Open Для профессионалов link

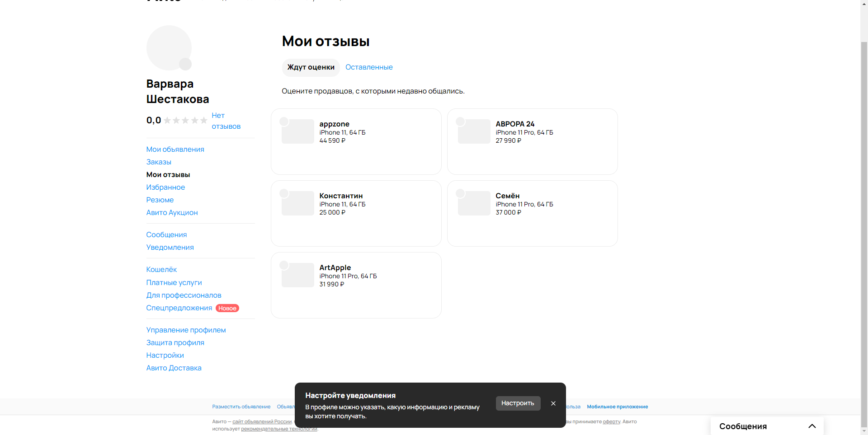(x=184, y=295)
